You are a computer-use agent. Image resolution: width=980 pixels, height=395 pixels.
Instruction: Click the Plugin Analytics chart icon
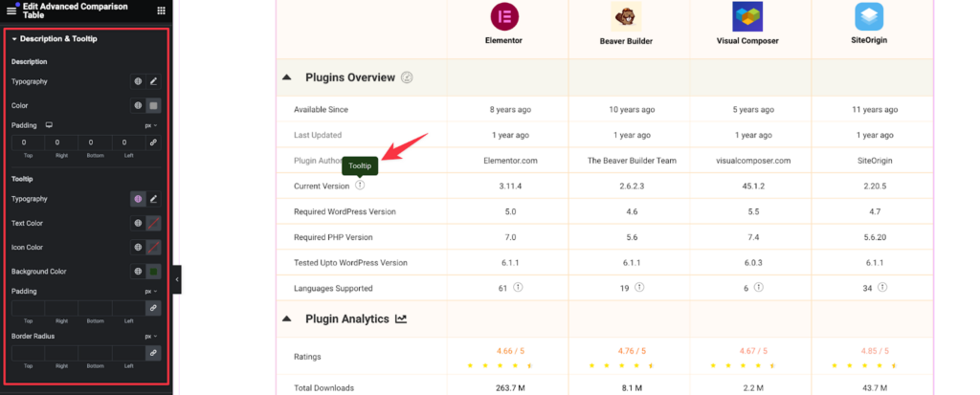click(x=401, y=318)
